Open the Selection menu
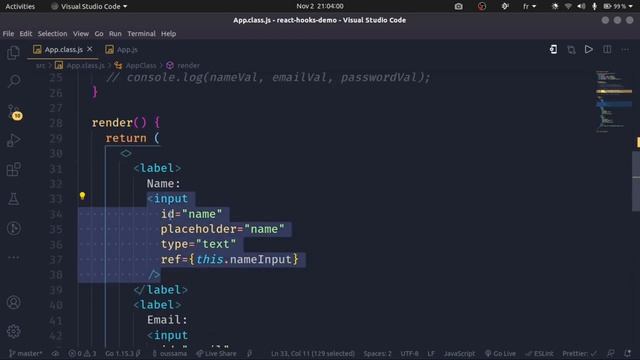Image resolution: width=640 pixels, height=360 pixels. (x=52, y=34)
